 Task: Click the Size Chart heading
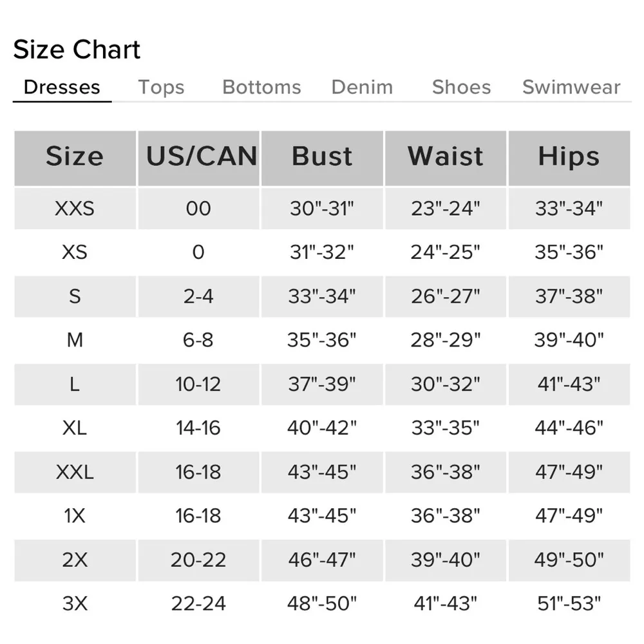[x=77, y=50]
